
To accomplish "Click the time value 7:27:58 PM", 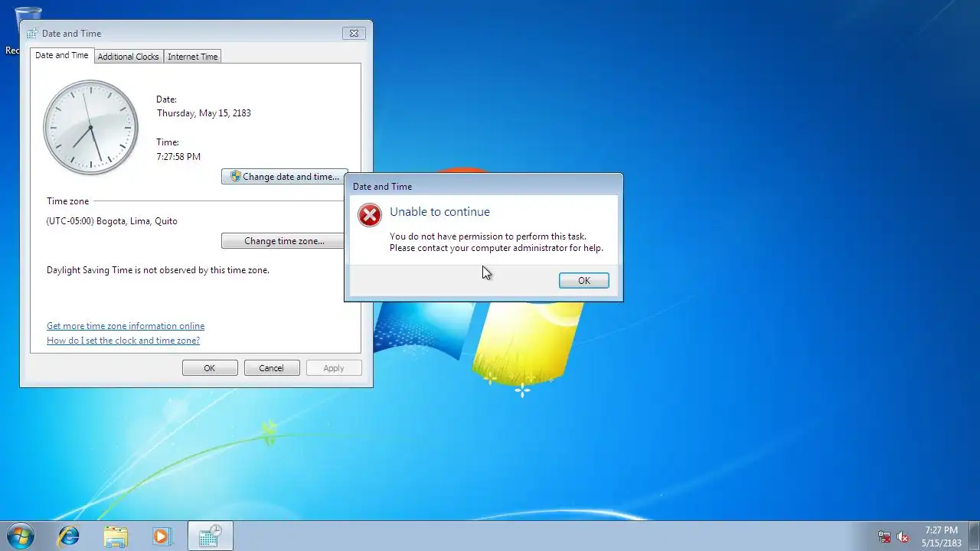I will (178, 157).
